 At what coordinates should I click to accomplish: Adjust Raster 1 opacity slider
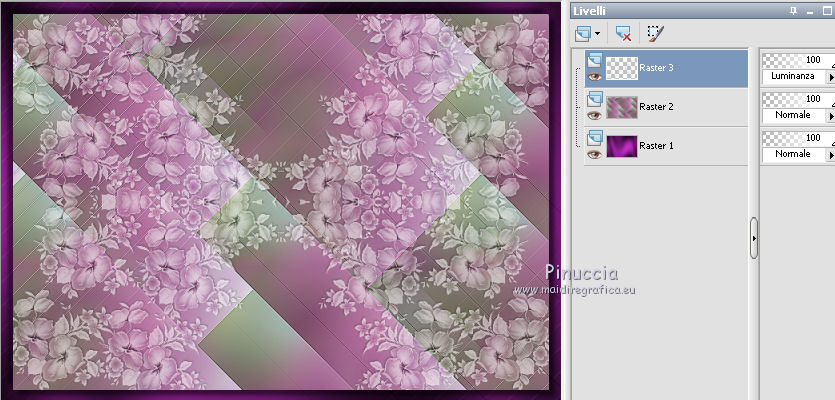tap(798, 137)
